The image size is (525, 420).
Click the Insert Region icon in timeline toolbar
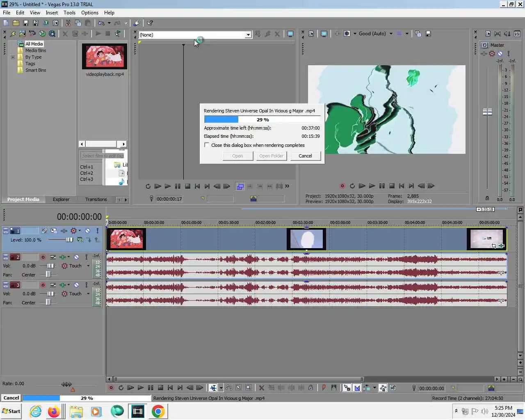(333, 388)
